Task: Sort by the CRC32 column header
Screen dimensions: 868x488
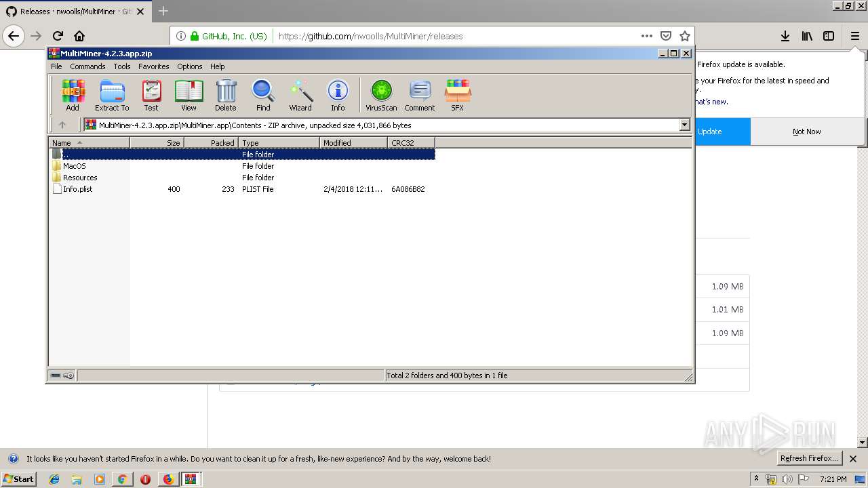Action: tap(411, 142)
